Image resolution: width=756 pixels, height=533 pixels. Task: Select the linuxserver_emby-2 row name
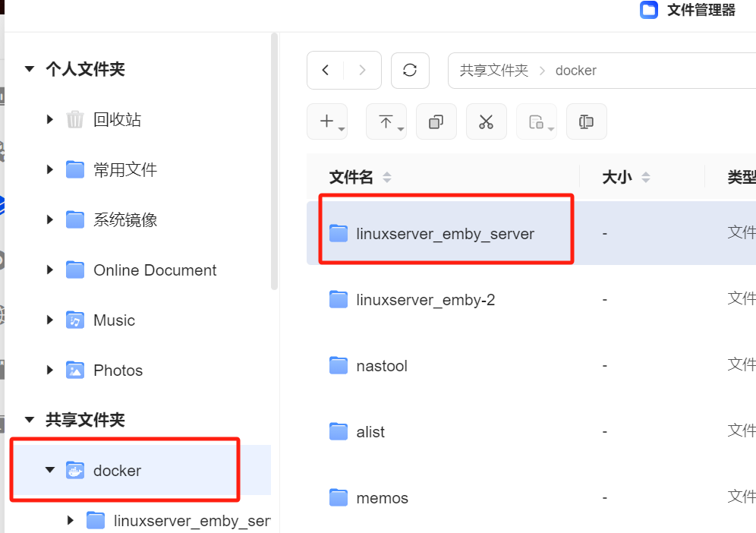[425, 300]
